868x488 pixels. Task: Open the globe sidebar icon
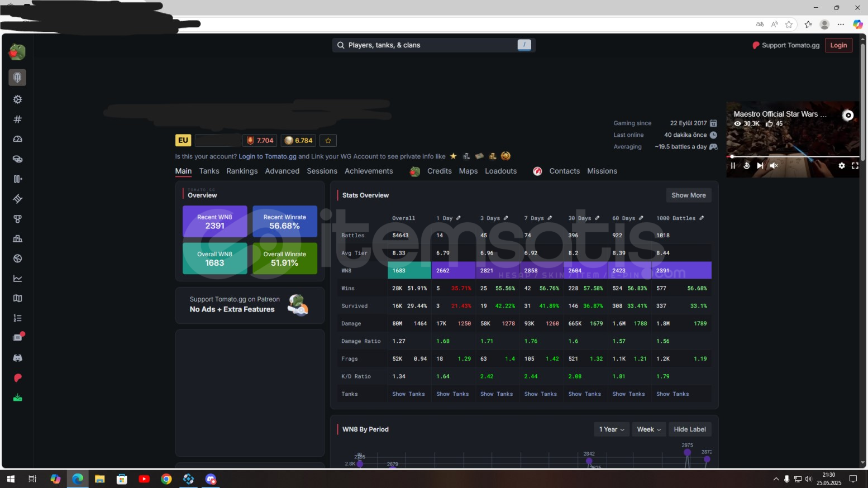tap(17, 259)
